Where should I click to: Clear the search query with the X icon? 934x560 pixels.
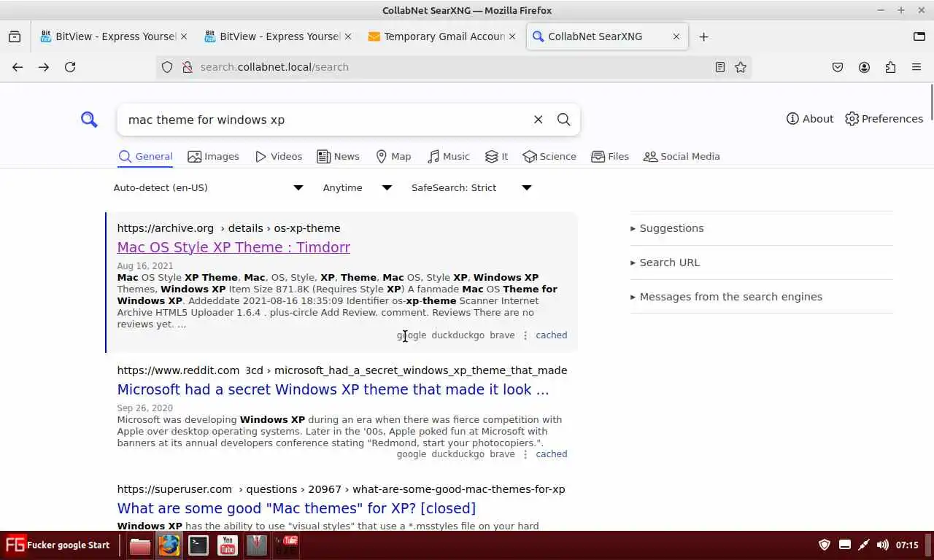point(539,120)
